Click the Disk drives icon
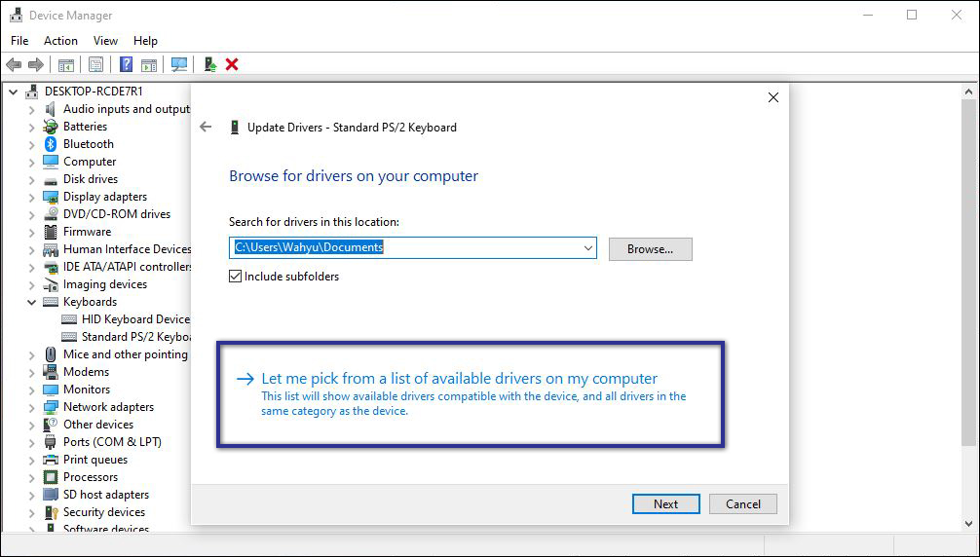This screenshot has height=557, width=980. 51,180
